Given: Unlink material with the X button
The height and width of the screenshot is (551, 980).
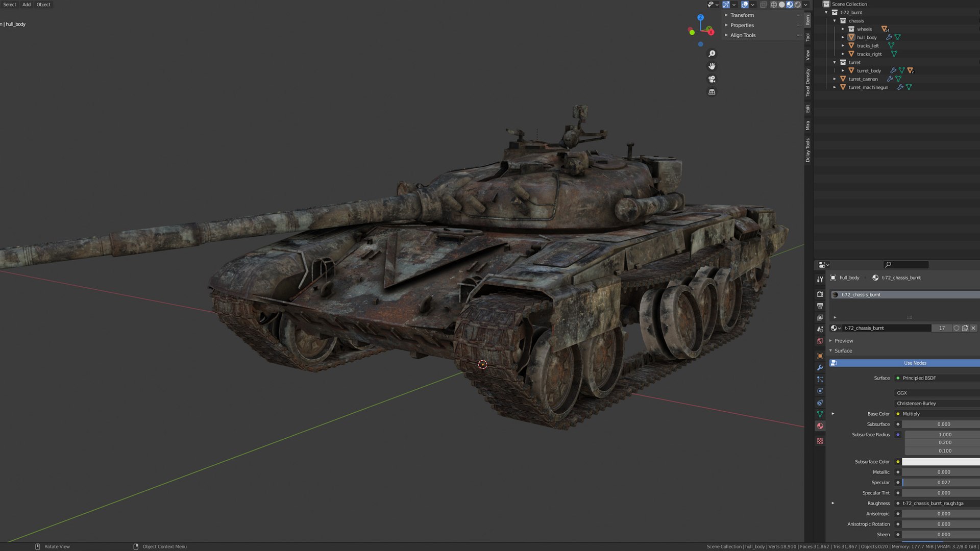Looking at the screenshot, I should pyautogui.click(x=973, y=328).
